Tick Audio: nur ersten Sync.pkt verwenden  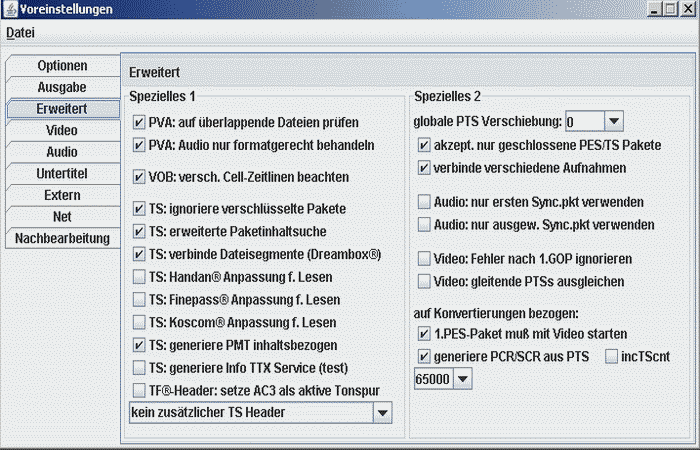click(x=425, y=202)
